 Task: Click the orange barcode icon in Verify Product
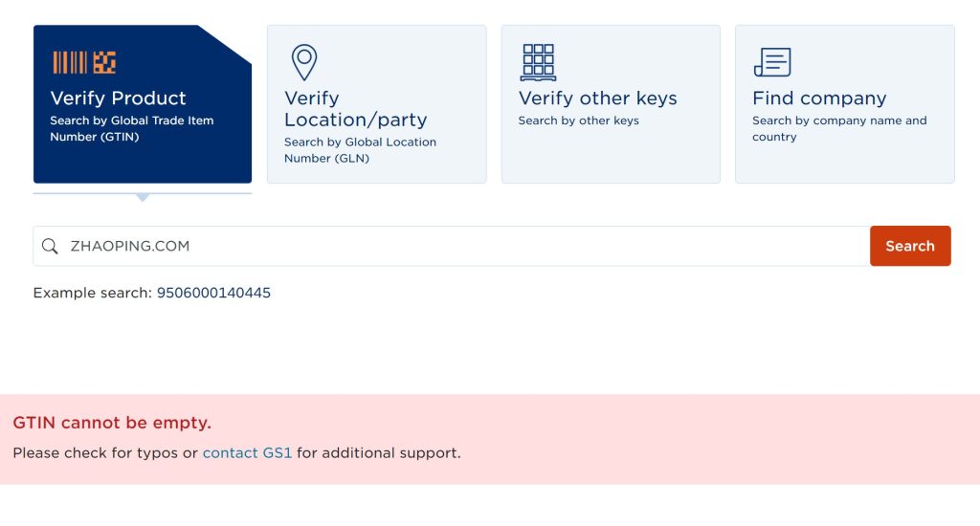(84, 62)
